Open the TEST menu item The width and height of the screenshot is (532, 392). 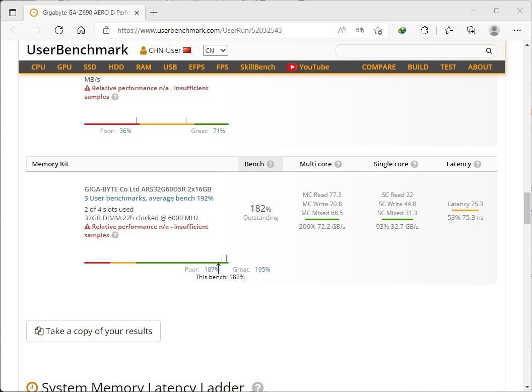click(x=448, y=67)
